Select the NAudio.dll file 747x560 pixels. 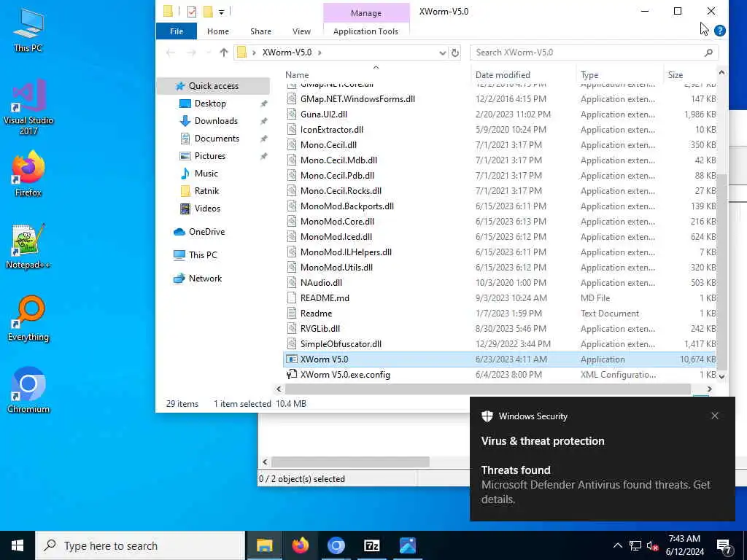[x=321, y=283]
